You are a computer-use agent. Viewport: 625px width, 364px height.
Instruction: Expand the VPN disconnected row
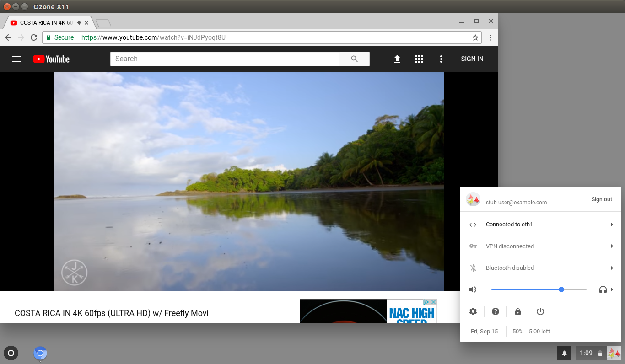tap(541, 246)
